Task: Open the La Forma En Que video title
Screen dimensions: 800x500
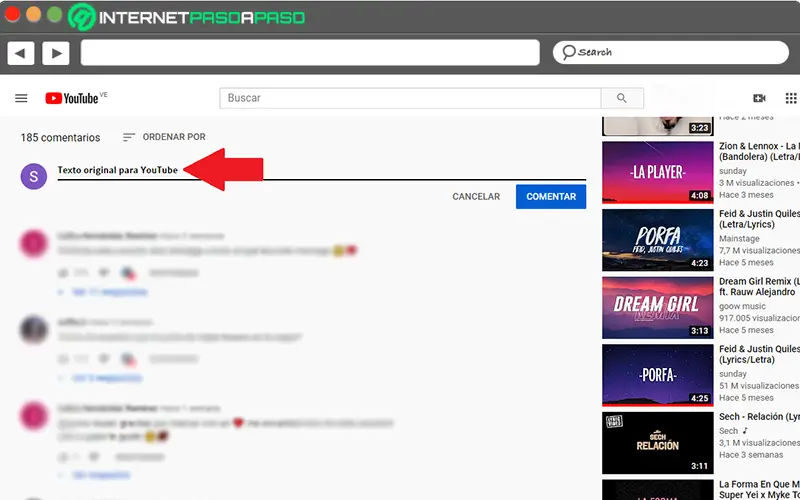Action: 759,489
